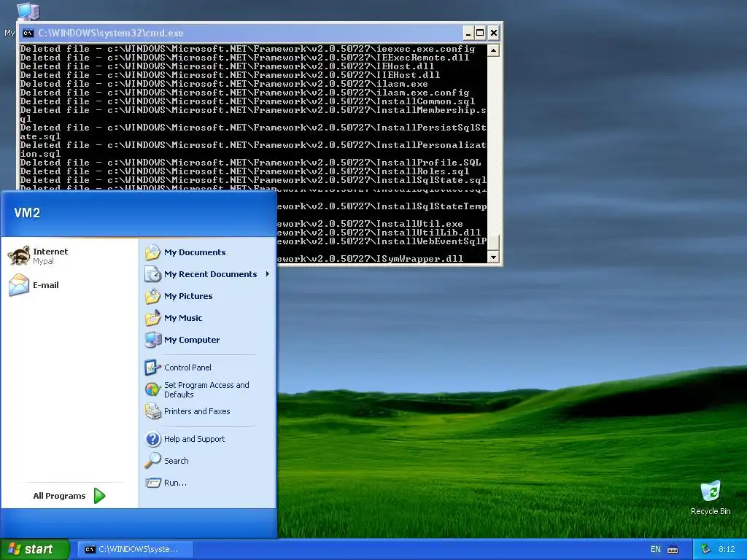Open the Recycle Bin on desktop
The image size is (747, 560).
point(711,497)
